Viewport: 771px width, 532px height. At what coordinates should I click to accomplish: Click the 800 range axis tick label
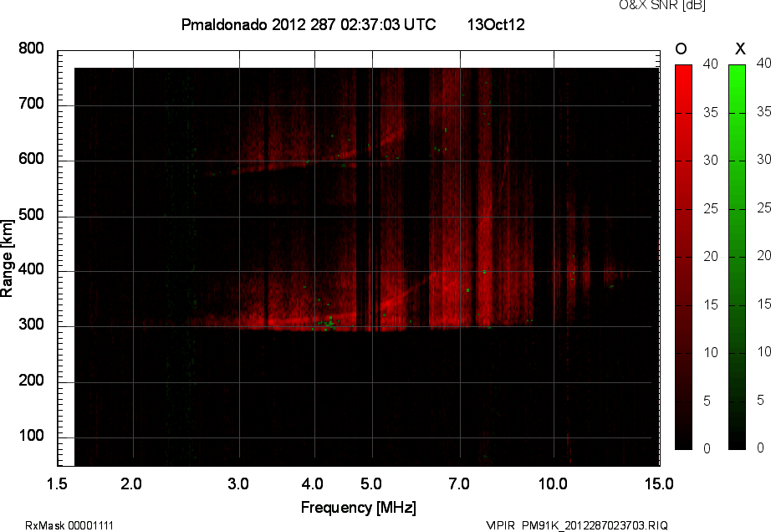tap(31, 49)
